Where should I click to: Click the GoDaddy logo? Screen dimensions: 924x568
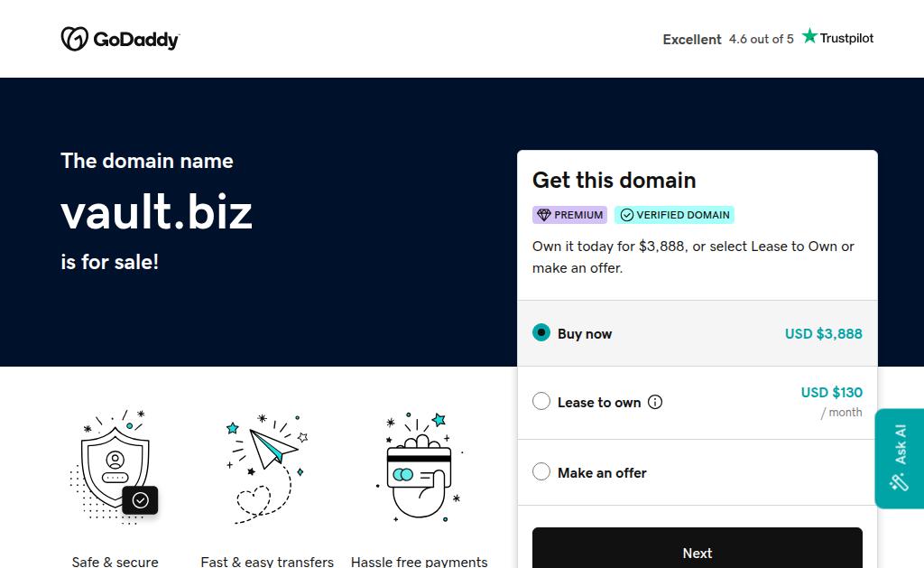click(120, 39)
